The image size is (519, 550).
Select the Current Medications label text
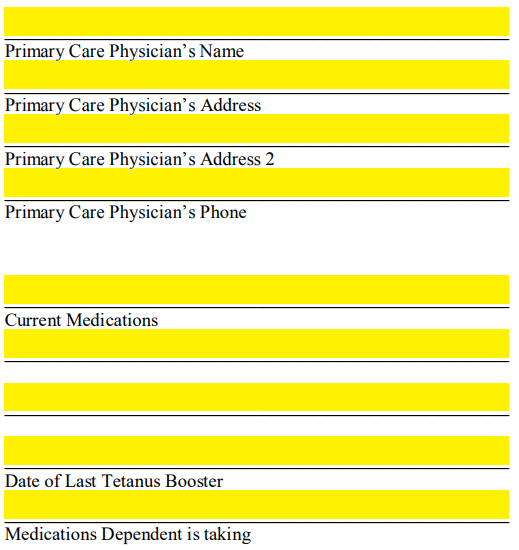click(81, 320)
